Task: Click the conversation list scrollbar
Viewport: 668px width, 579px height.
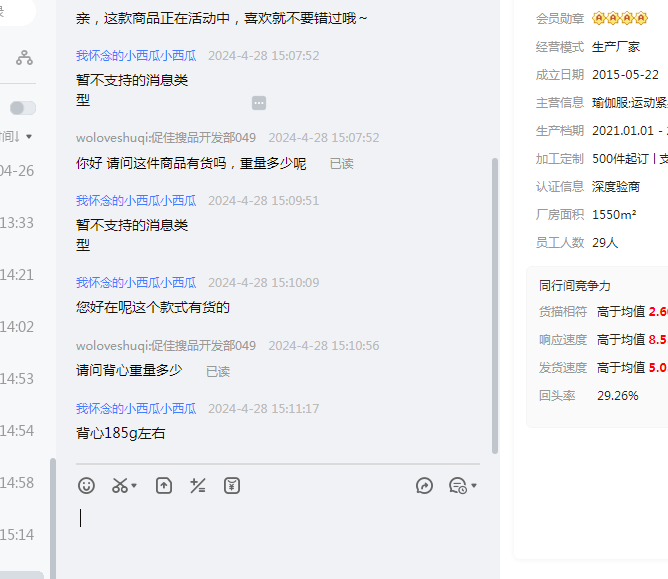Action: point(53,518)
